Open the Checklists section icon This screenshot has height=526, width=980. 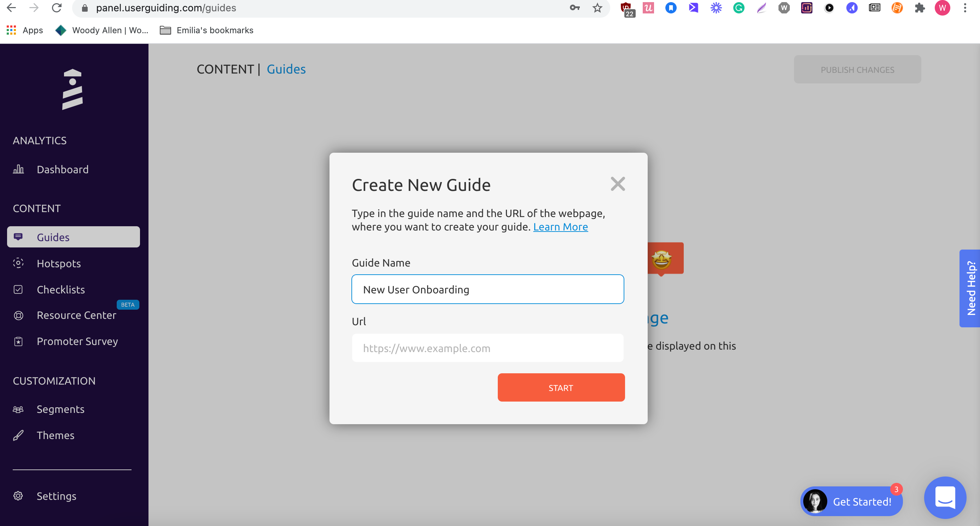point(18,289)
